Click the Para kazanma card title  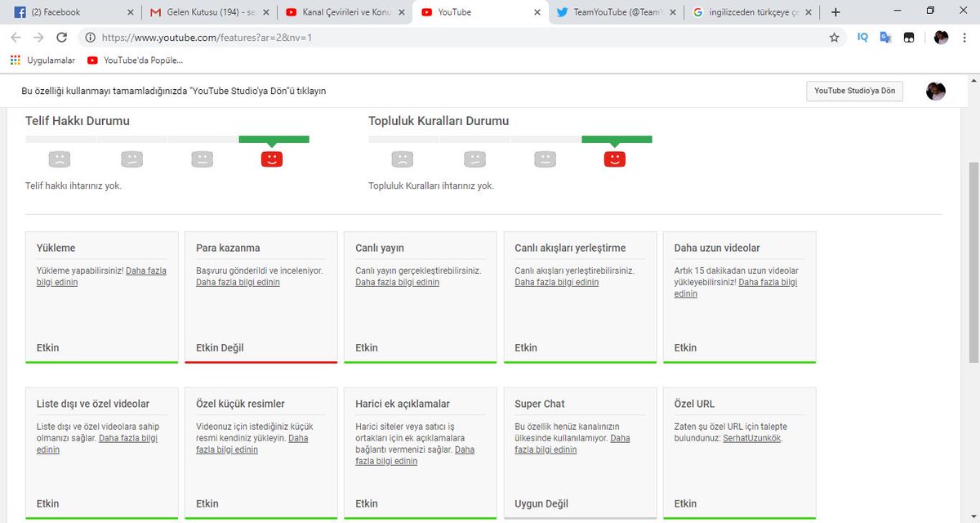click(228, 248)
